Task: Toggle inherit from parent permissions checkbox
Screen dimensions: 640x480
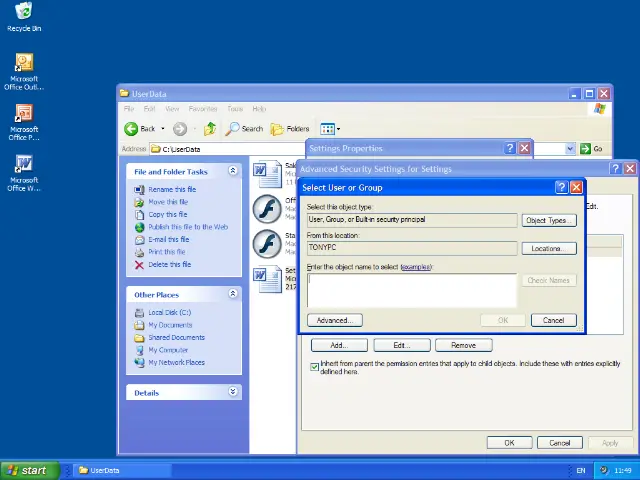Action: (315, 367)
